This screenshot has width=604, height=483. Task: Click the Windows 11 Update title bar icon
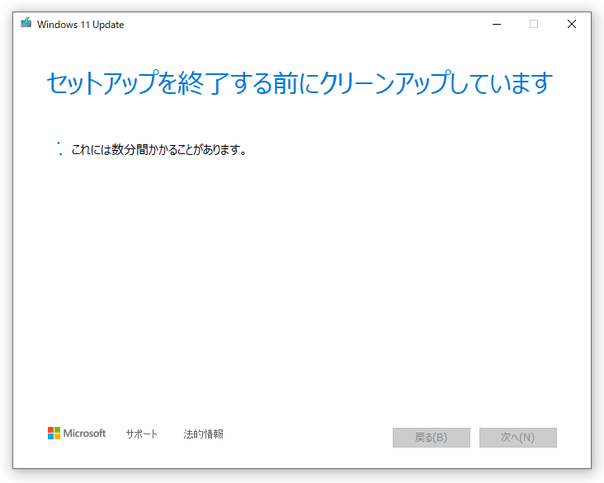tap(26, 23)
